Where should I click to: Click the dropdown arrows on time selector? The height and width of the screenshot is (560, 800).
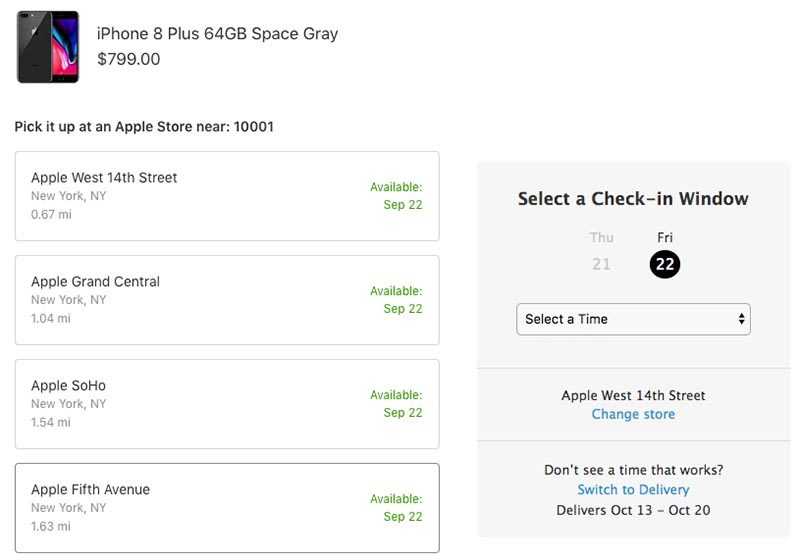[741, 319]
